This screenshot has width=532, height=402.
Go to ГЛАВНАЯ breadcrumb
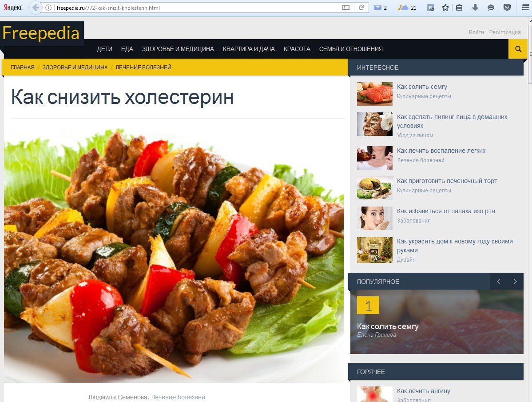pos(22,67)
